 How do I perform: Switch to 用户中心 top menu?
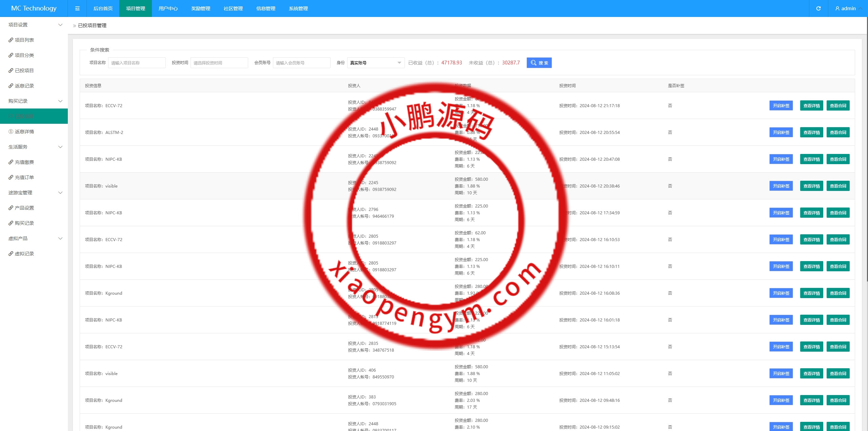[x=168, y=8]
